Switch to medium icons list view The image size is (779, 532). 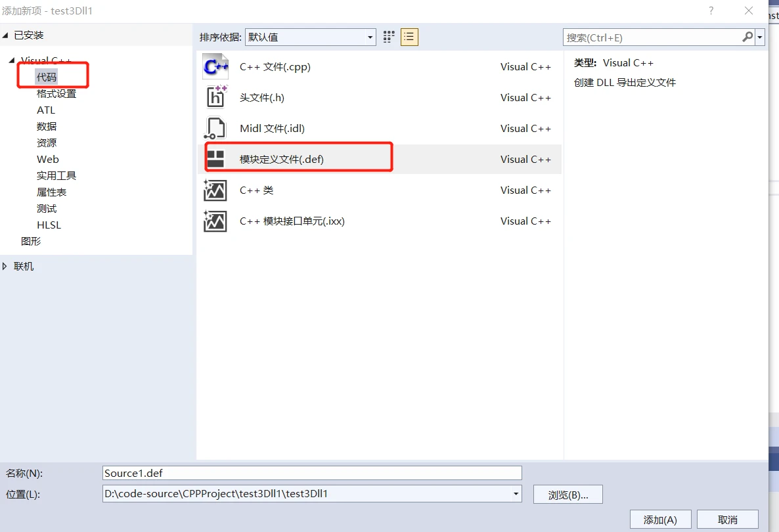[409, 37]
